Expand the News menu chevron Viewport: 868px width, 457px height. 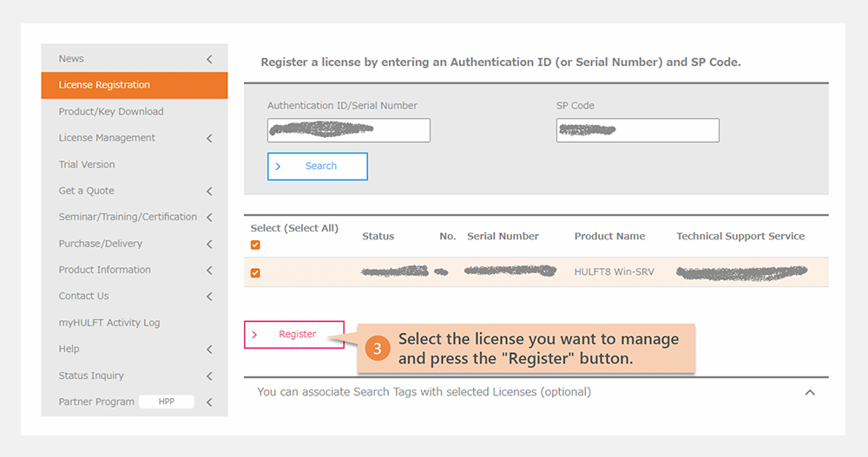[x=209, y=59]
